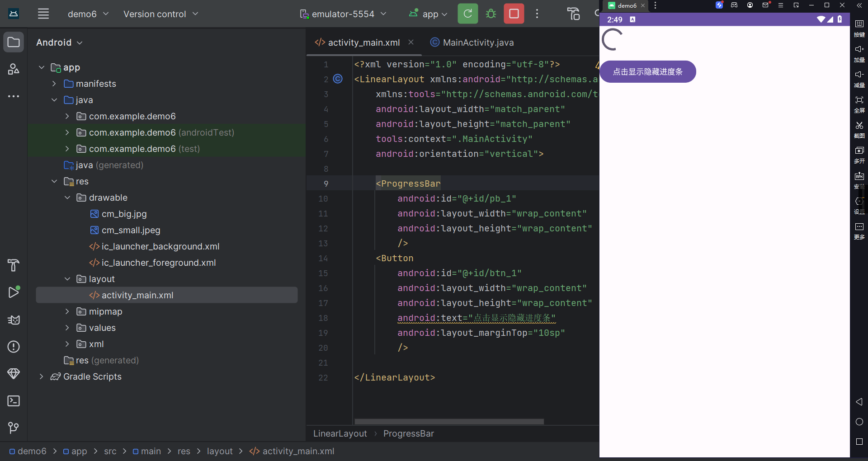Image resolution: width=868 pixels, height=461 pixels.
Task: Collapse the emulator side toolbar chevrons
Action: click(x=859, y=5)
